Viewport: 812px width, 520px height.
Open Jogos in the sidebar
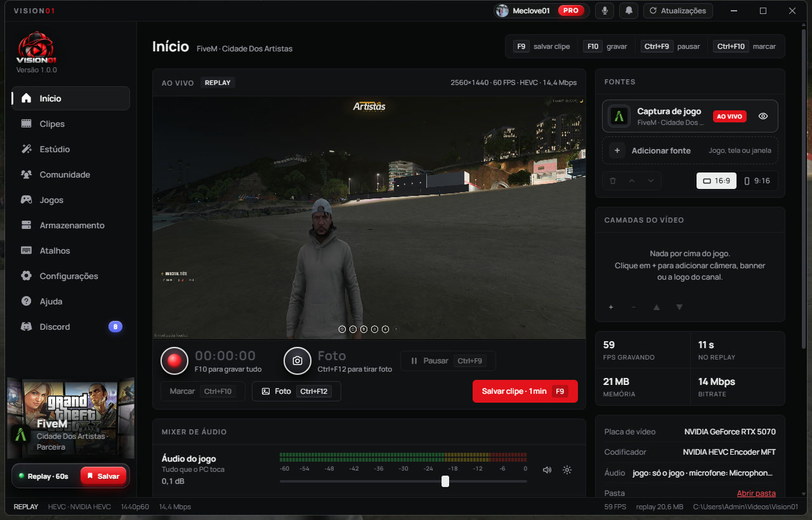(70, 200)
